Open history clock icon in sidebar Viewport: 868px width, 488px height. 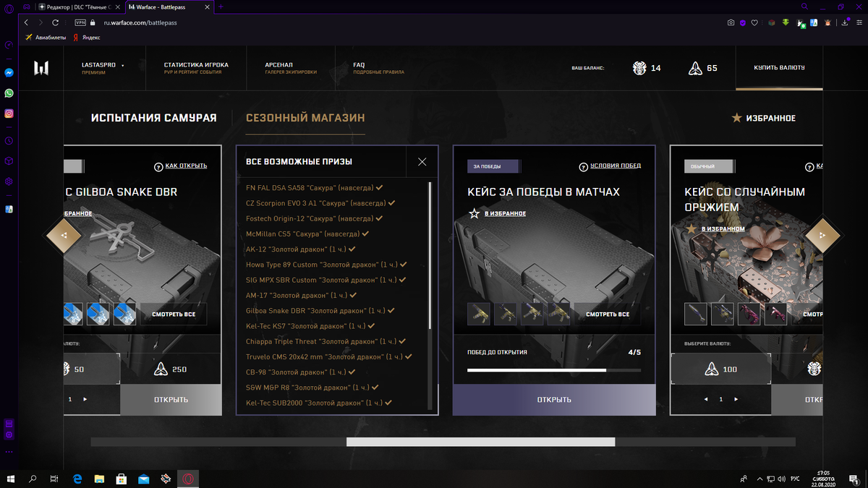(x=9, y=141)
